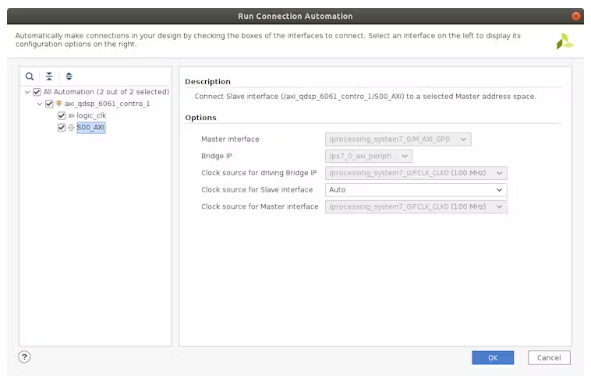Screen dimensions: 591x386
Task: Select the S00_AXI tree item
Action: tap(91, 127)
